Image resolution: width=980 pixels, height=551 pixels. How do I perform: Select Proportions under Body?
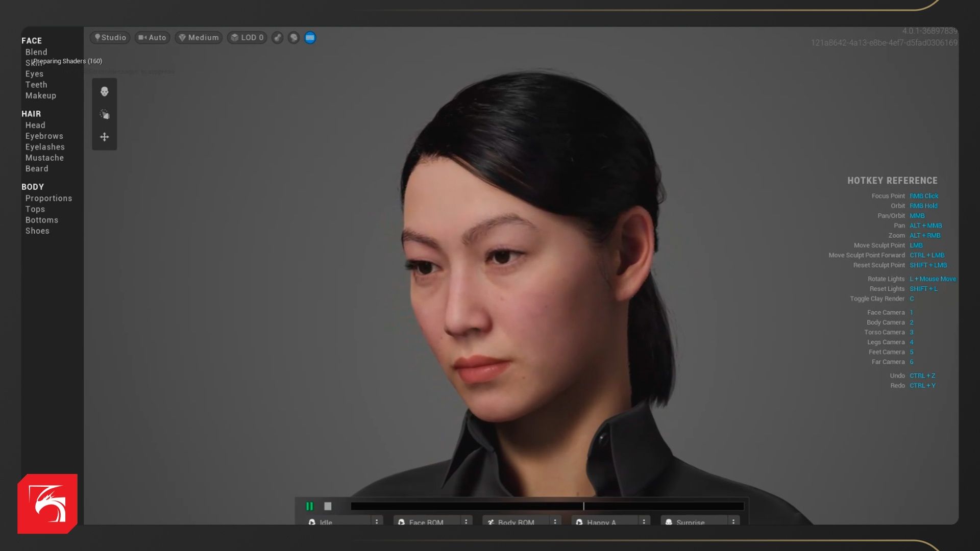tap(48, 198)
